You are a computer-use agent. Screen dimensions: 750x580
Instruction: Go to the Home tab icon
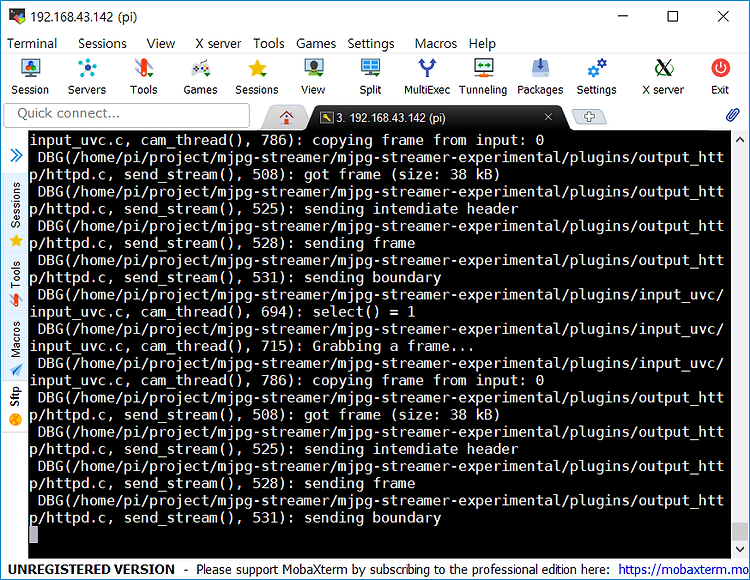coord(286,117)
